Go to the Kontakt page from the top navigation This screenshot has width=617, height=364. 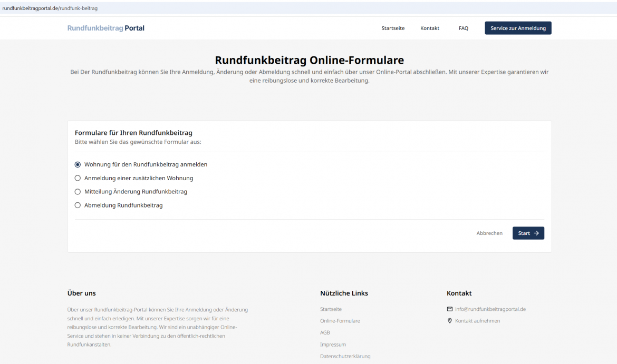[429, 28]
